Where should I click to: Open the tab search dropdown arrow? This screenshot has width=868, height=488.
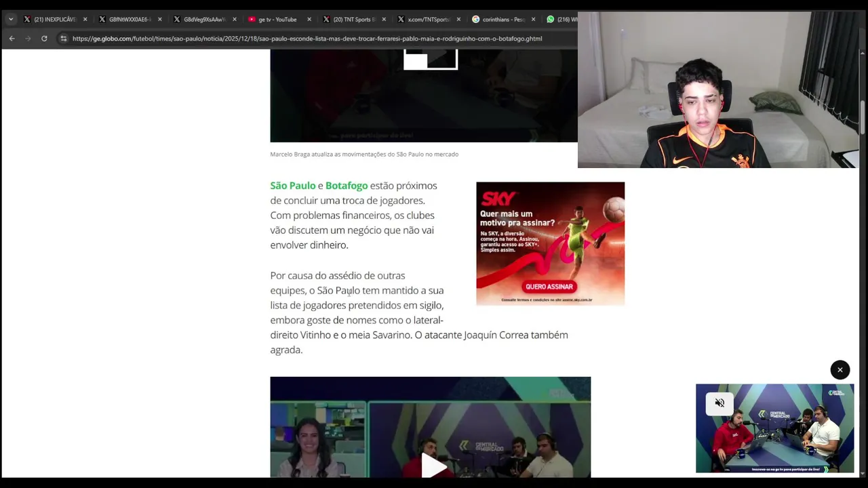tap(11, 19)
